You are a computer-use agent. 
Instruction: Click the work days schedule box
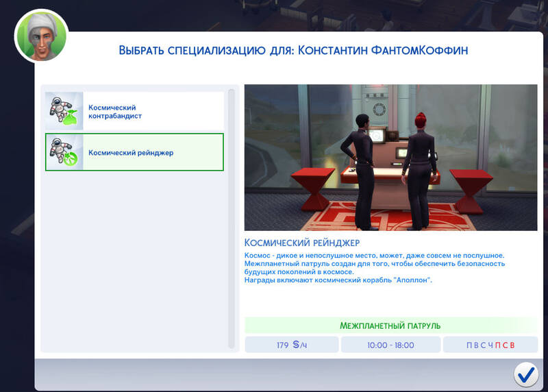[490, 345]
